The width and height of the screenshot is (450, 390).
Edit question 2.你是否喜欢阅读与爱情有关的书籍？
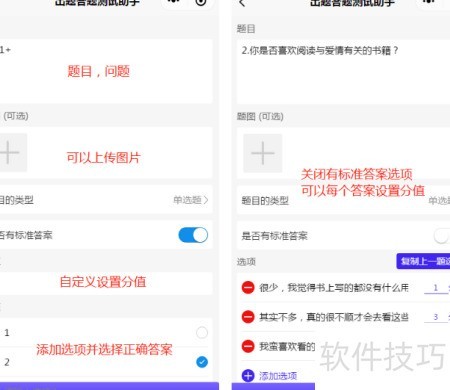pos(343,72)
